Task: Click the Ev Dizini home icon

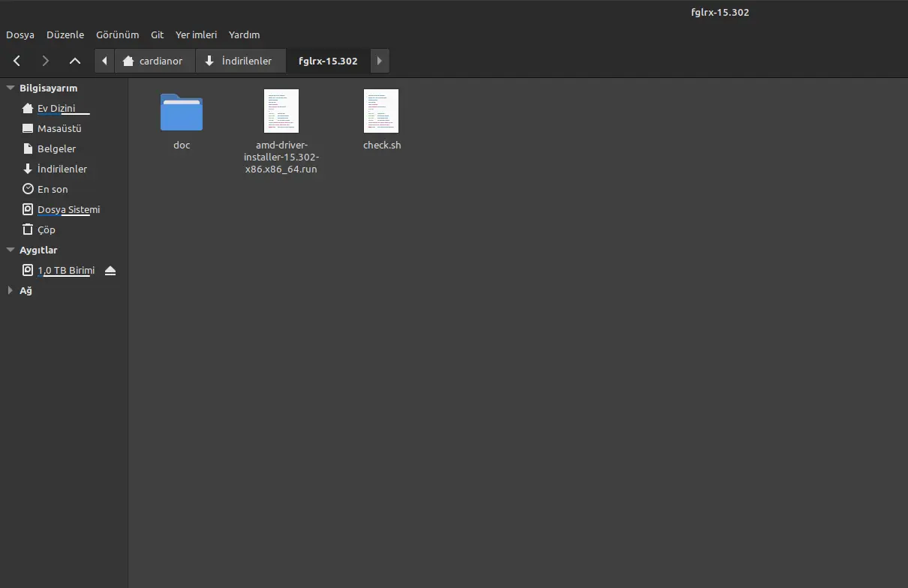Action: (28, 108)
